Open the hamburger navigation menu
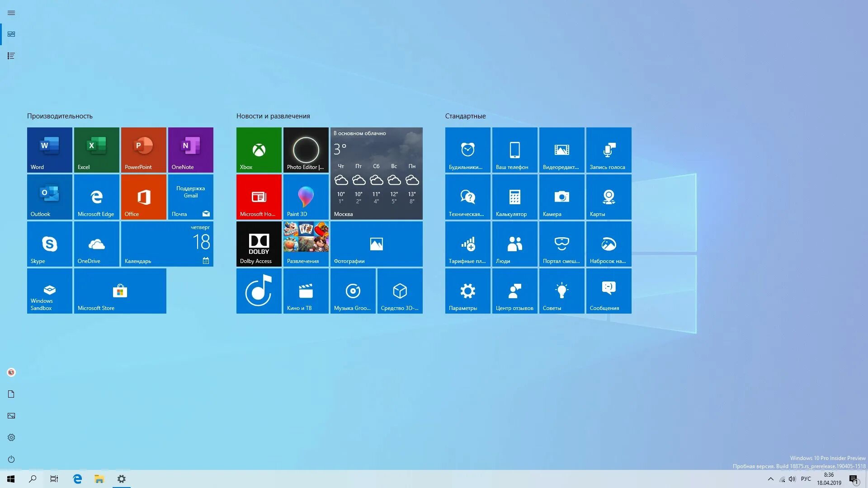The image size is (868, 488). (11, 13)
